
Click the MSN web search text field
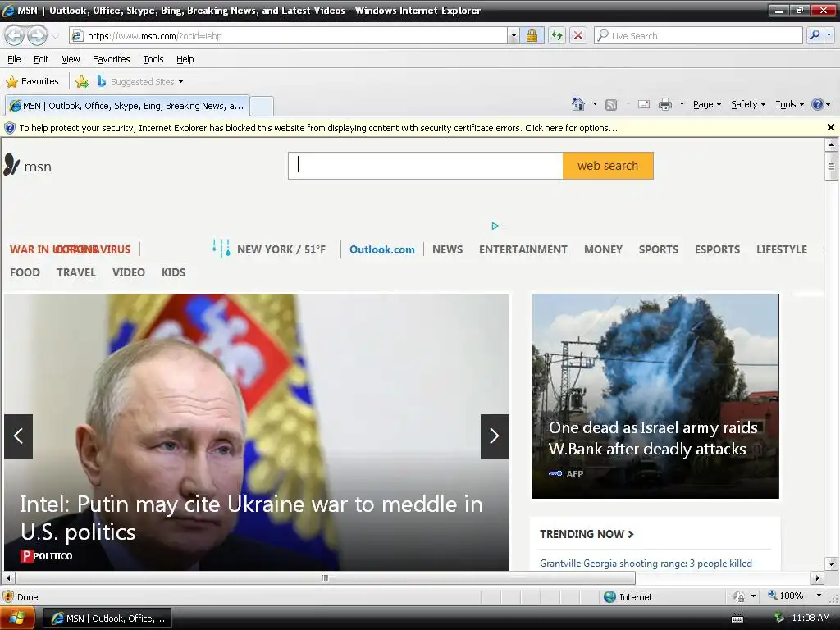[426, 166]
